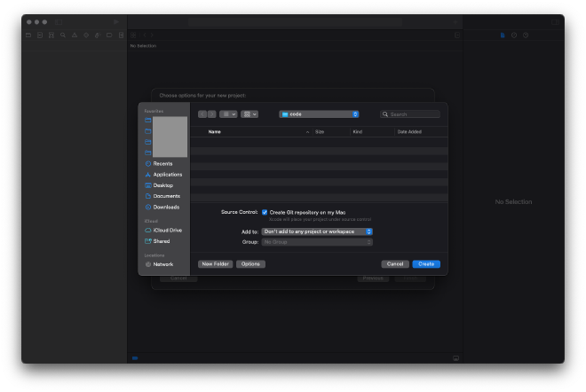Uncheck Create Git repository on my Mac
Screen dimensions: 586x392
tap(265, 213)
